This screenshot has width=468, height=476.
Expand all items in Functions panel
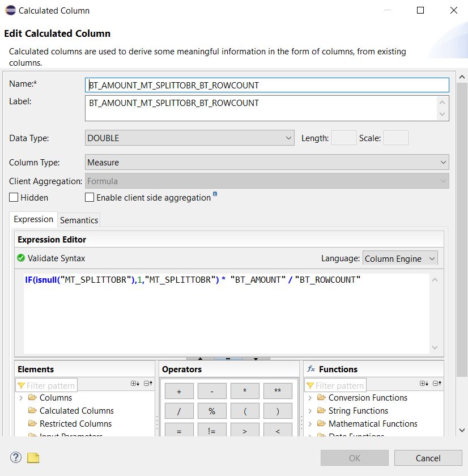click(x=424, y=384)
